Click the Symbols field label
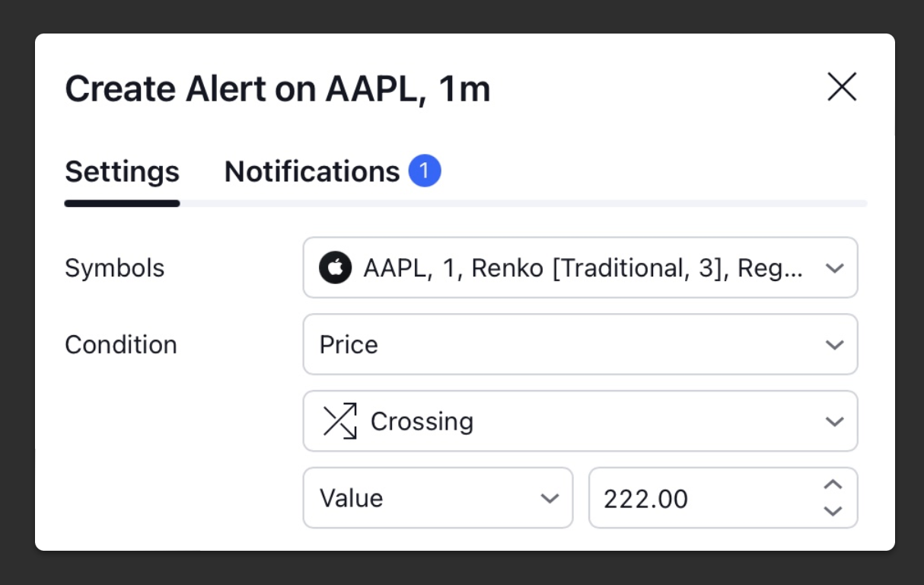The image size is (924, 585). pos(114,268)
